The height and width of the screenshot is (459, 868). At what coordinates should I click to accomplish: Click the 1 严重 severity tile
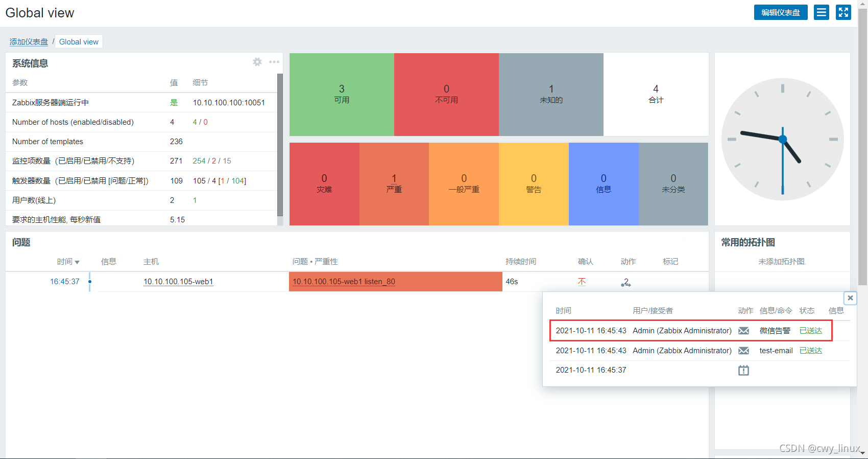click(394, 184)
